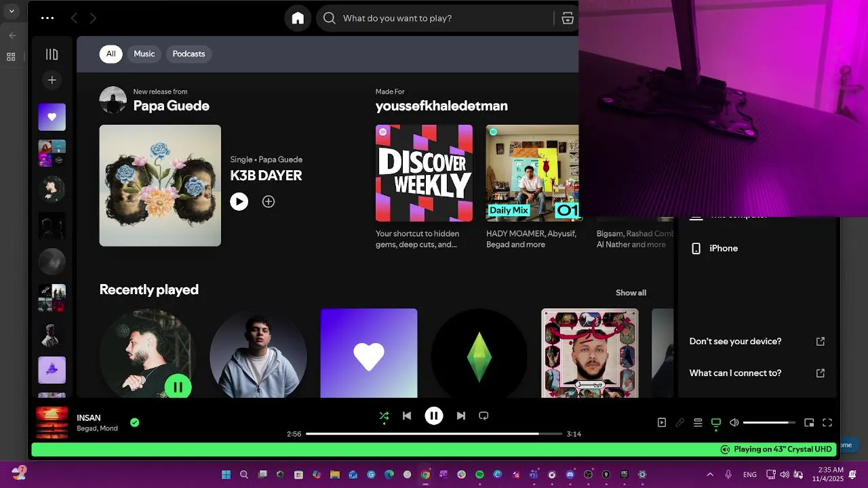The width and height of the screenshot is (868, 488).
Task: Navigate forward with the right chevron
Action: coord(93,18)
